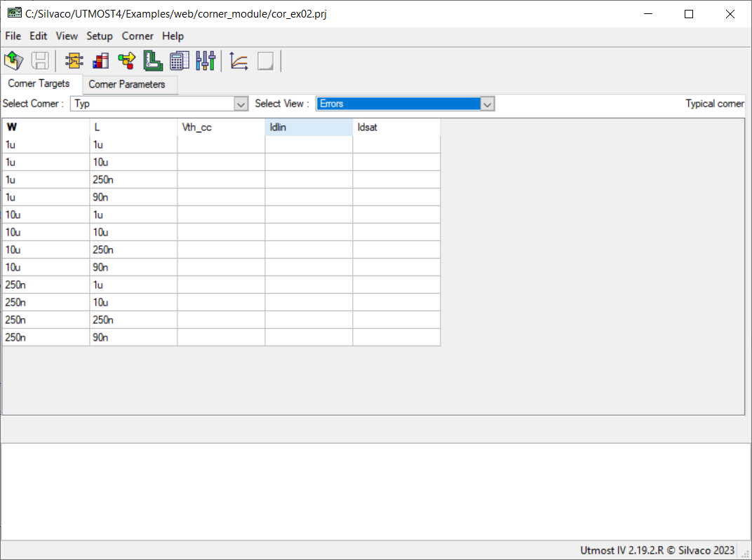Click the colored shapes with arrow icon
Viewport: 752px width, 560px height.
click(126, 61)
